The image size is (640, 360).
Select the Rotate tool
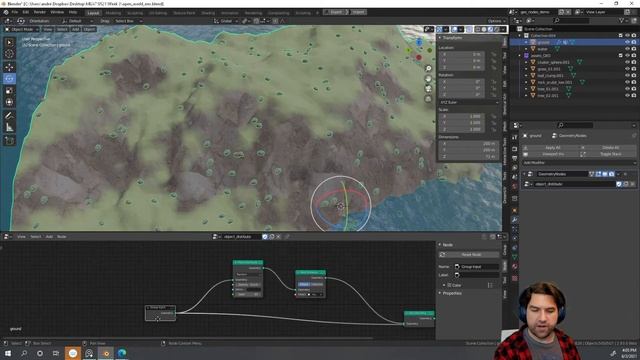click(9, 79)
